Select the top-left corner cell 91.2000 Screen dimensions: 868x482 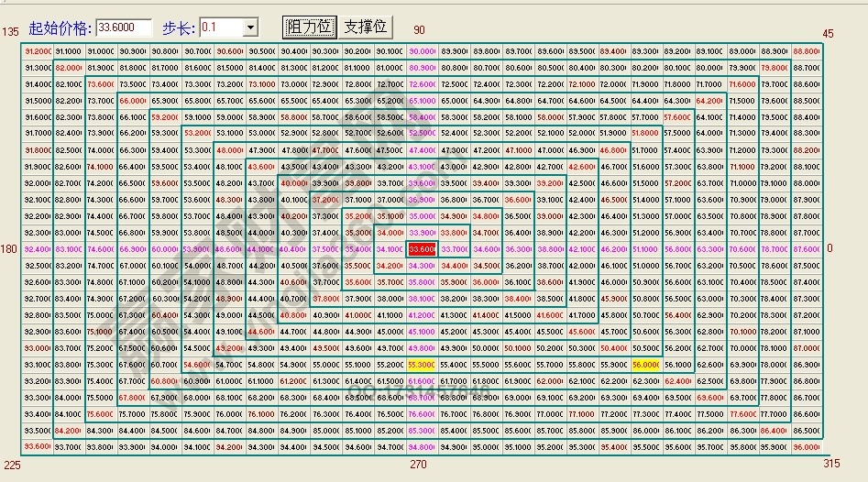[38, 51]
